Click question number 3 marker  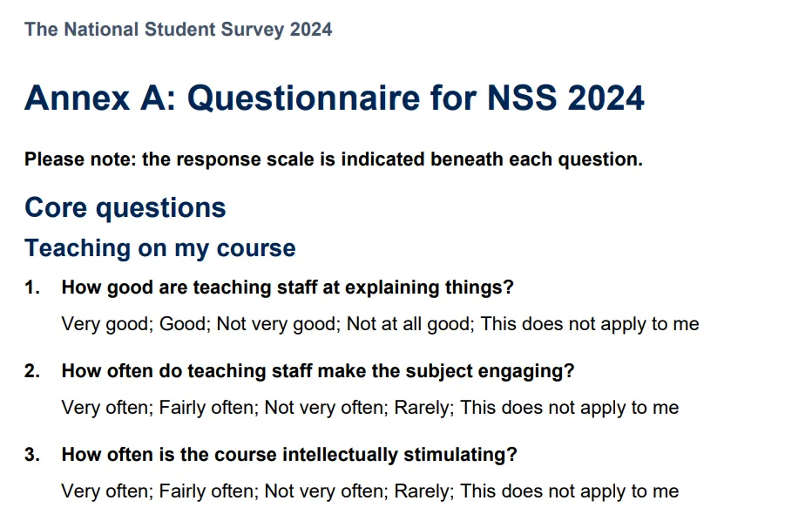tap(32, 455)
